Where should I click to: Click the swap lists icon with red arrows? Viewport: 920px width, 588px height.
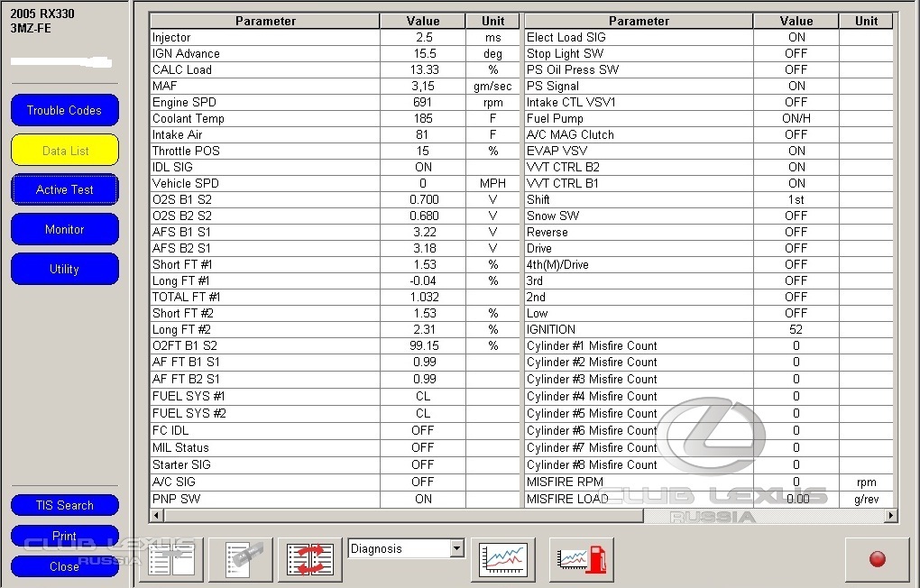click(x=309, y=559)
